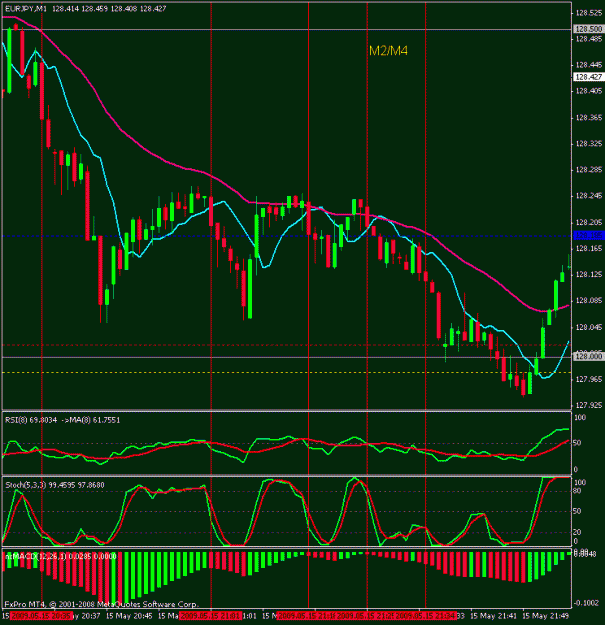This screenshot has height=625, width=605.
Task: Click the 128.500 boxed price label
Action: coord(589,29)
